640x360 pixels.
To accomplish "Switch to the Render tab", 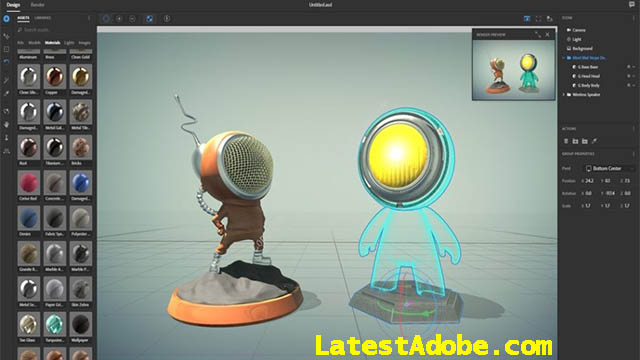I will click(x=38, y=5).
